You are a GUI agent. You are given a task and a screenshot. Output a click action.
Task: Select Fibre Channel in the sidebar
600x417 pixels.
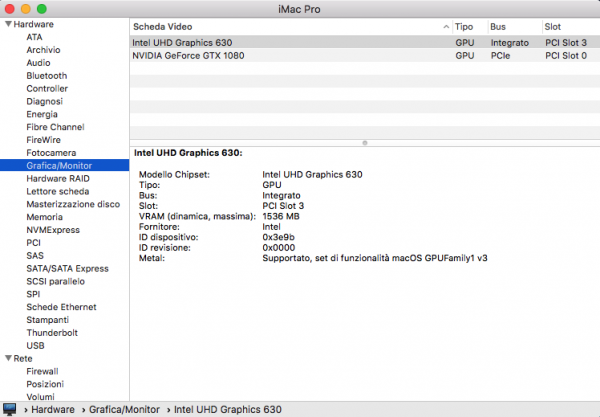(55, 127)
